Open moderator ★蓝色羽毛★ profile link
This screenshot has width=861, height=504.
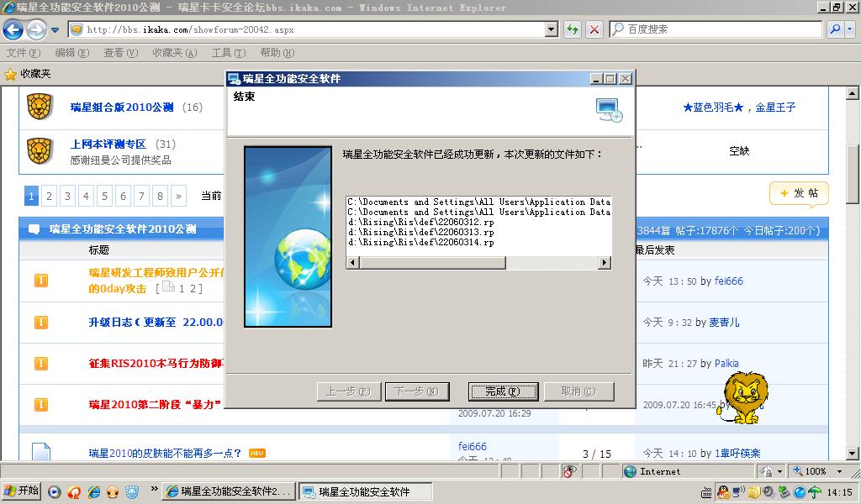coord(713,108)
